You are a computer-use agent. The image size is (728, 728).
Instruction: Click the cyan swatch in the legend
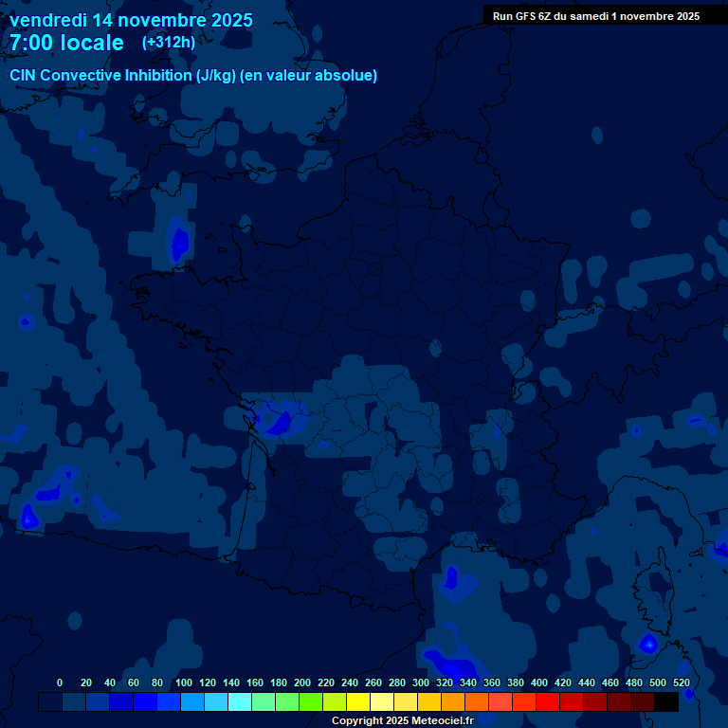(x=240, y=701)
